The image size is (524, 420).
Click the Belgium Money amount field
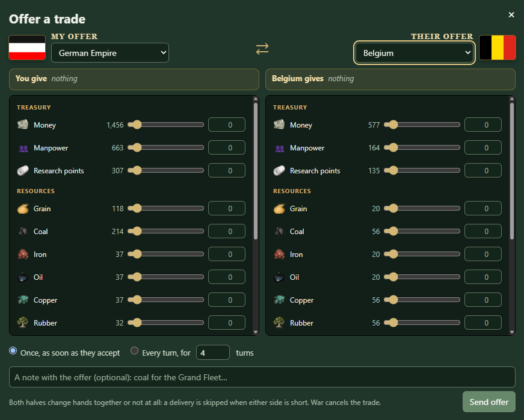(483, 125)
